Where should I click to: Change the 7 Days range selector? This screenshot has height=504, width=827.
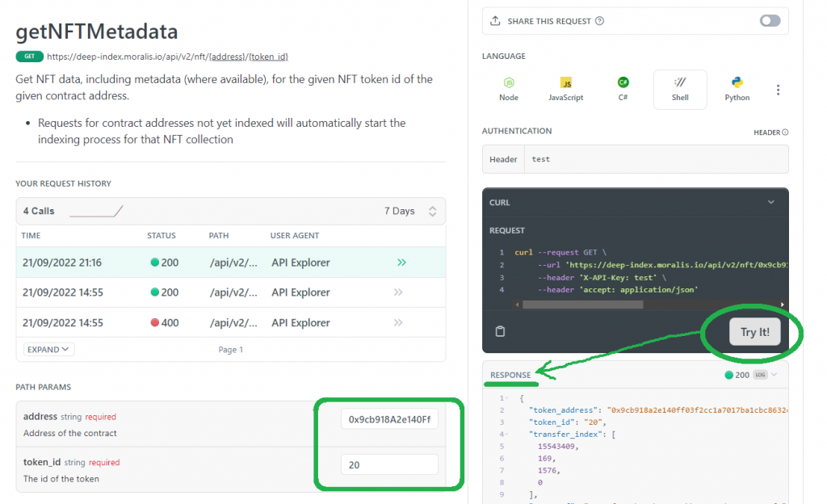pyautogui.click(x=410, y=211)
